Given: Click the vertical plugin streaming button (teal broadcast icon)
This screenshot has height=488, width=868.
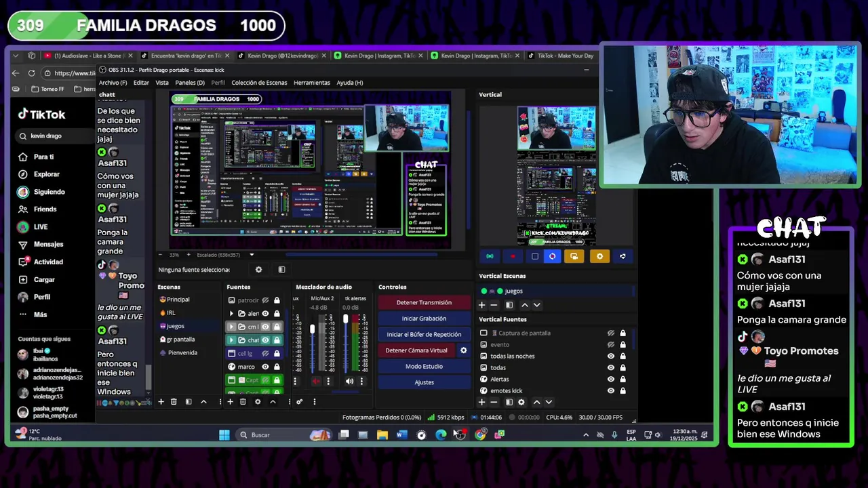Looking at the screenshot, I should 490,256.
